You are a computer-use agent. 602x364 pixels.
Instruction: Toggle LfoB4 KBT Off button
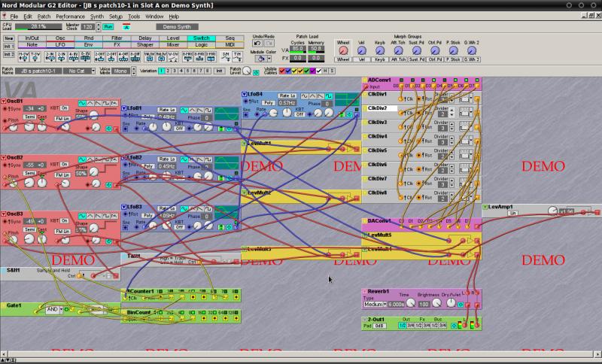click(x=299, y=114)
